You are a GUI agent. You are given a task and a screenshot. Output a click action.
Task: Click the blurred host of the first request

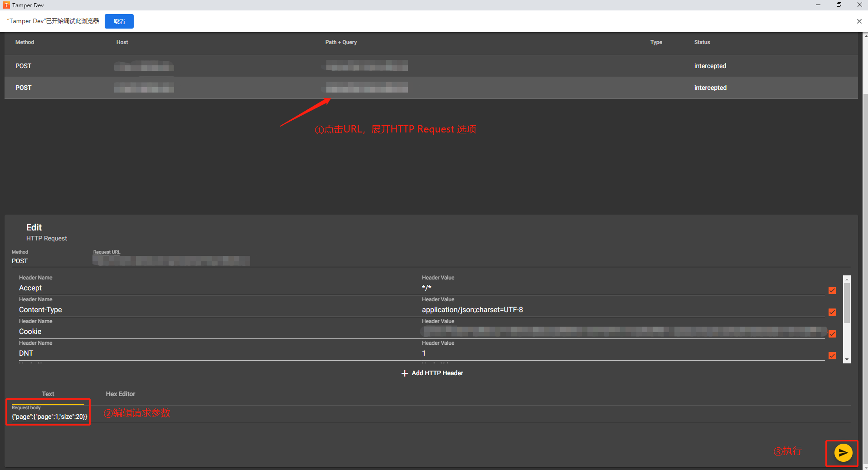click(x=144, y=66)
